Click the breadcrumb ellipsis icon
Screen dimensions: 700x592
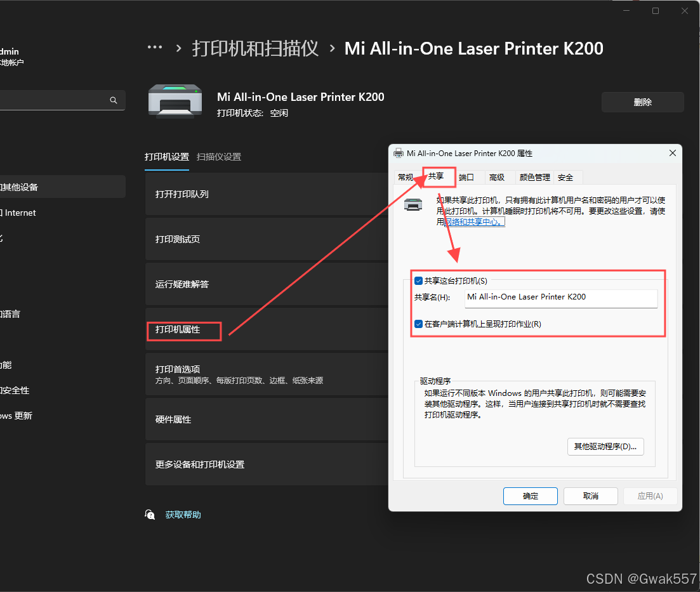coord(154,48)
